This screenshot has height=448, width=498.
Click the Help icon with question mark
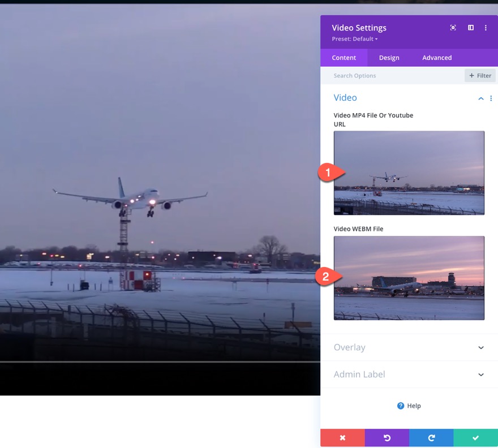tap(401, 406)
